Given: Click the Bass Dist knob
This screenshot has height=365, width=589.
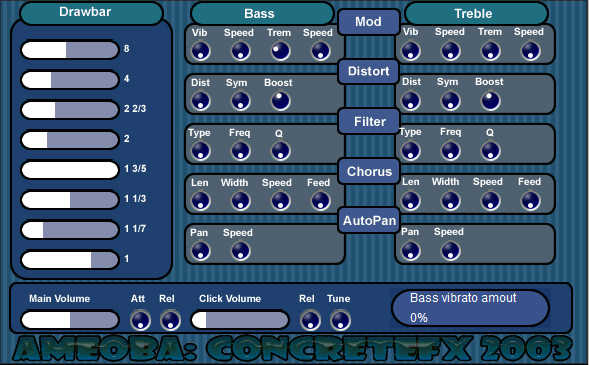Looking at the screenshot, I should point(201,101).
